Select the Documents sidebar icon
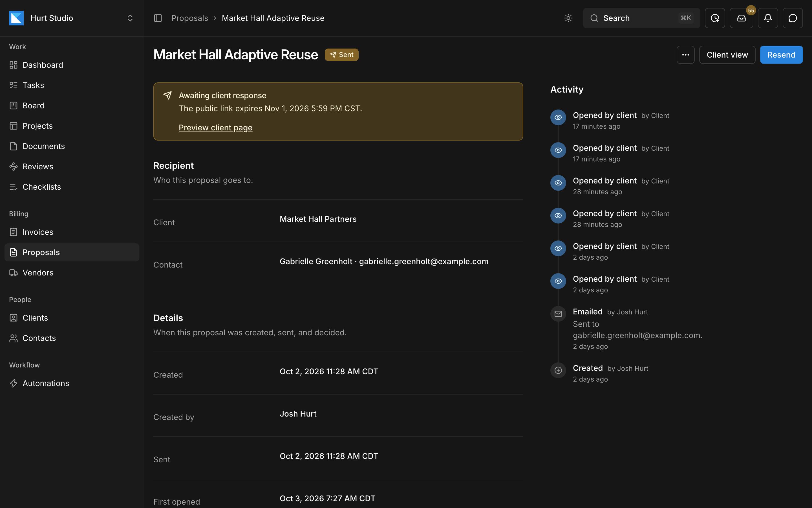Viewport: 812px width, 508px height. point(14,146)
